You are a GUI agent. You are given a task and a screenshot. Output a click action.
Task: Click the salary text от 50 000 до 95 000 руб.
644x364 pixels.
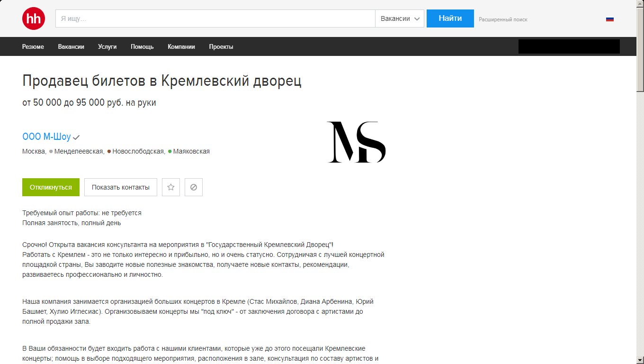73,102
